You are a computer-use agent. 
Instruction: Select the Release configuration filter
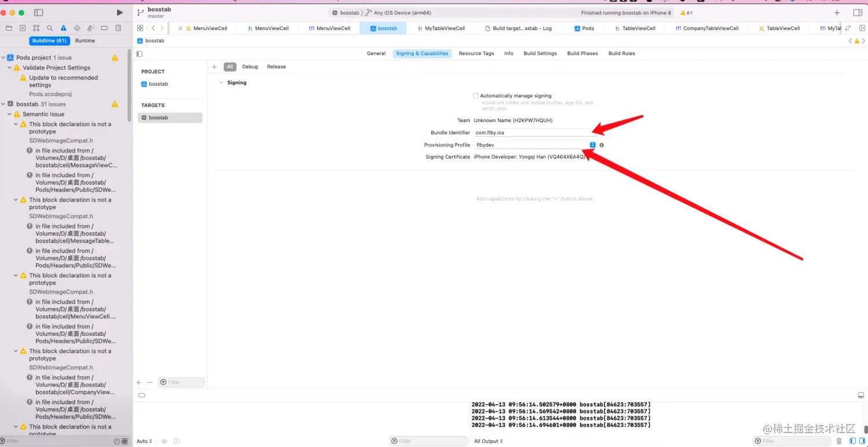(276, 67)
